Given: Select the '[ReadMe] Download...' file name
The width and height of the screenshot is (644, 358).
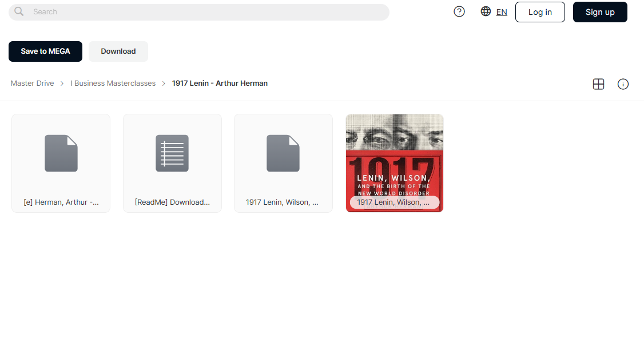Looking at the screenshot, I should [x=172, y=202].
